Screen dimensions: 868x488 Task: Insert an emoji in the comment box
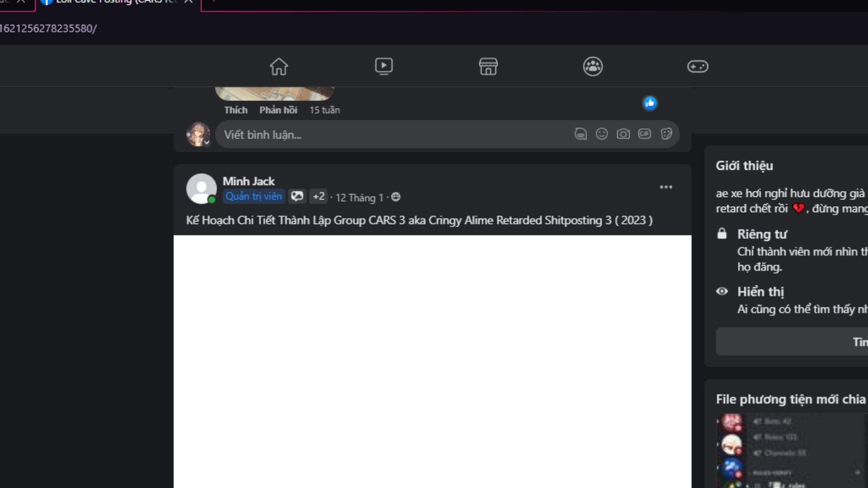pos(601,134)
